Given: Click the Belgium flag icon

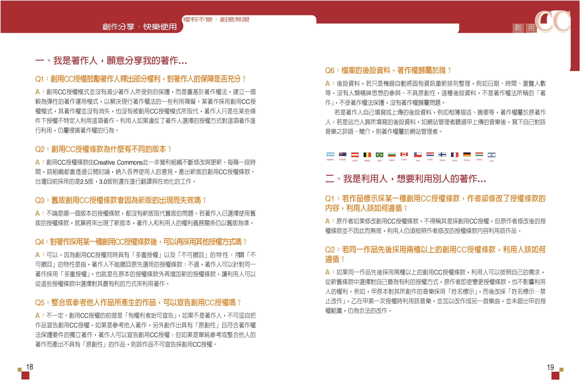Looking at the screenshot, I should point(367,155).
